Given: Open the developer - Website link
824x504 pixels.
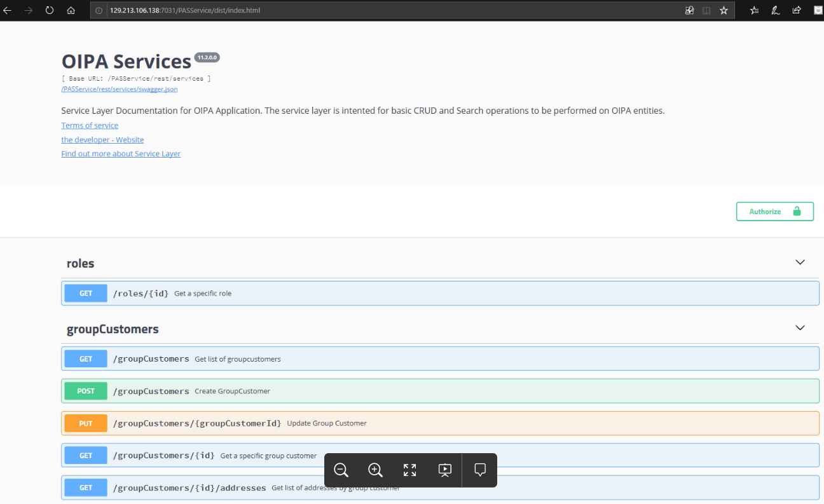Looking at the screenshot, I should tap(102, 140).
